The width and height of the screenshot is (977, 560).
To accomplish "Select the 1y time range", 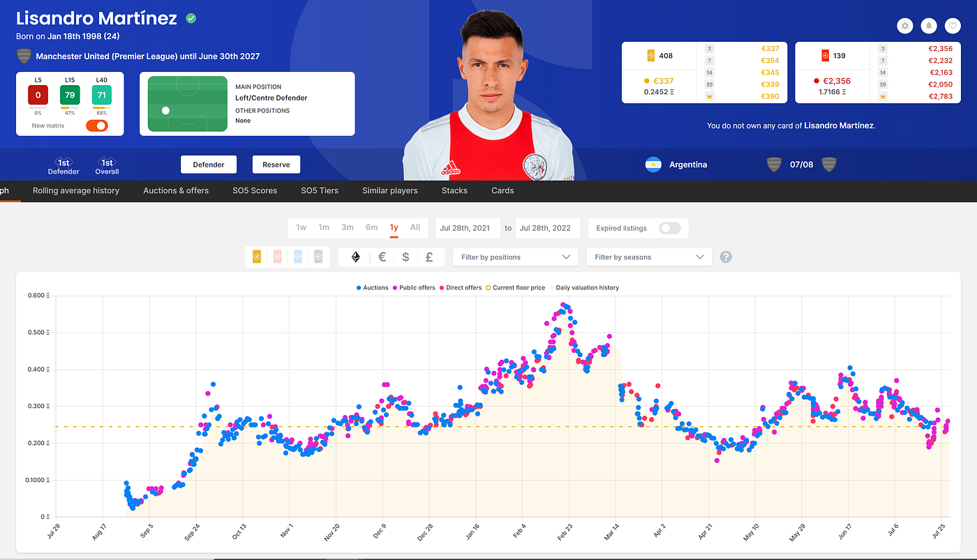I will pos(394,227).
